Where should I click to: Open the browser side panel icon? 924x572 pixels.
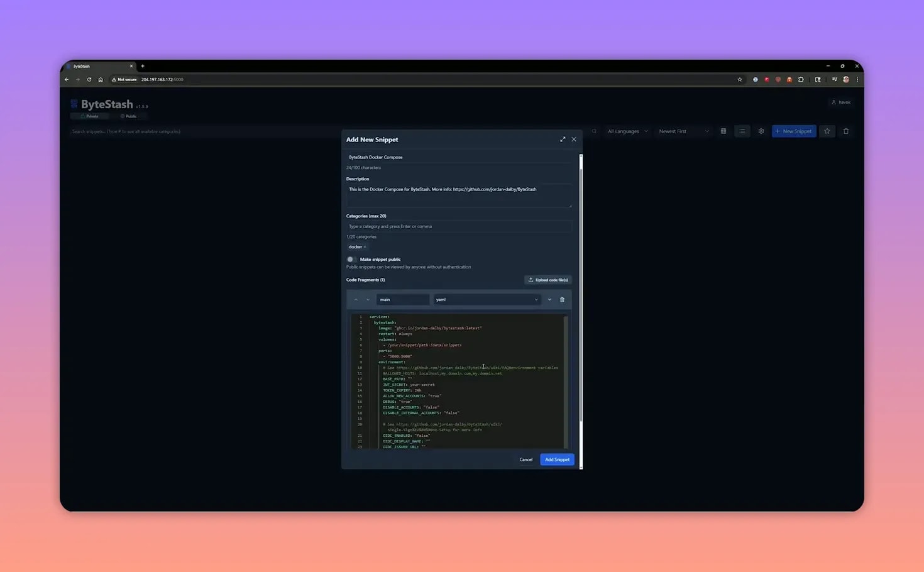click(818, 80)
